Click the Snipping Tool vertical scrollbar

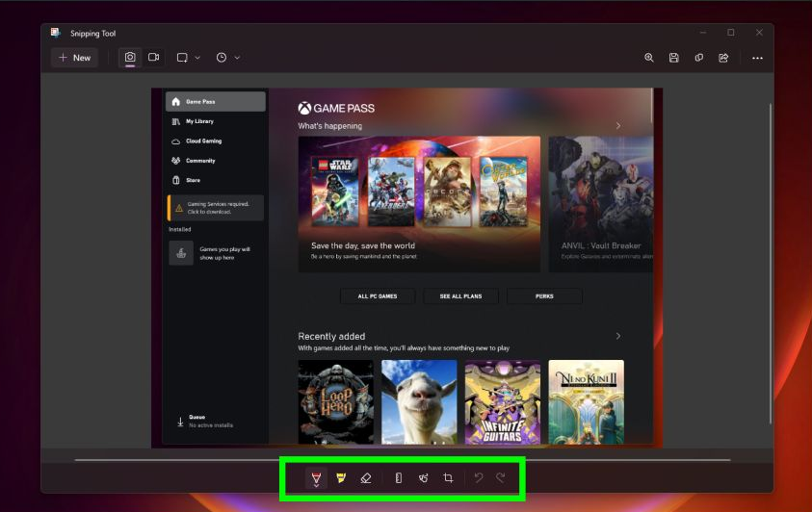770,264
